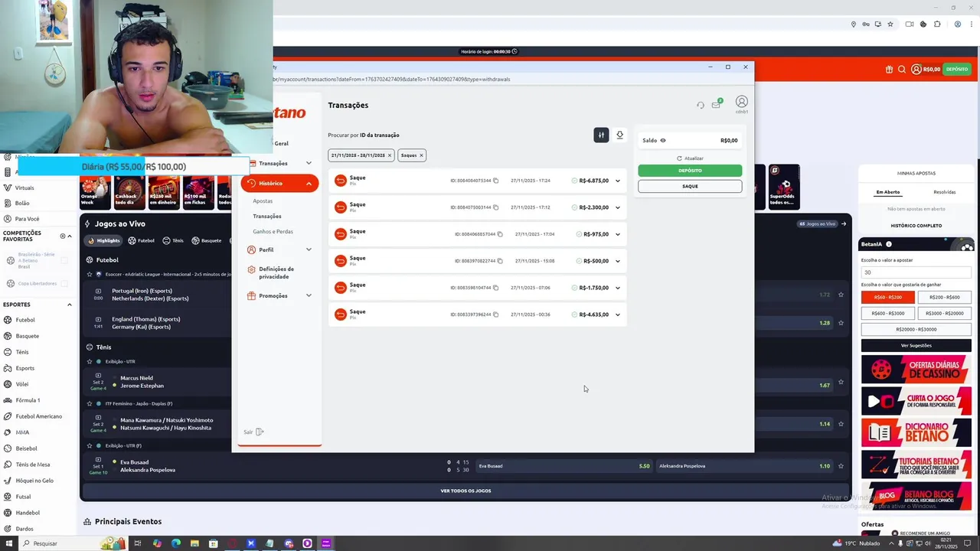Viewport: 980px width, 551px height.
Task: Collapse the Esportes list in the left sidebar
Action: (69, 305)
